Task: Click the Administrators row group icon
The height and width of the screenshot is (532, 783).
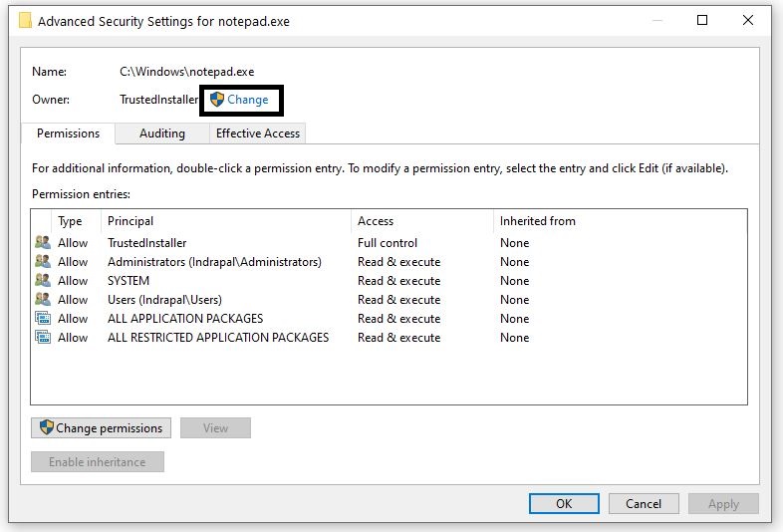Action: pyautogui.click(x=43, y=262)
